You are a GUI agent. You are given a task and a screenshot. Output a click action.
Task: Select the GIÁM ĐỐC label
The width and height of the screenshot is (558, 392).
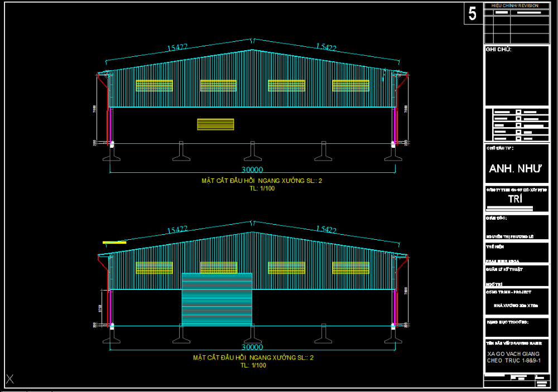tap(497, 218)
